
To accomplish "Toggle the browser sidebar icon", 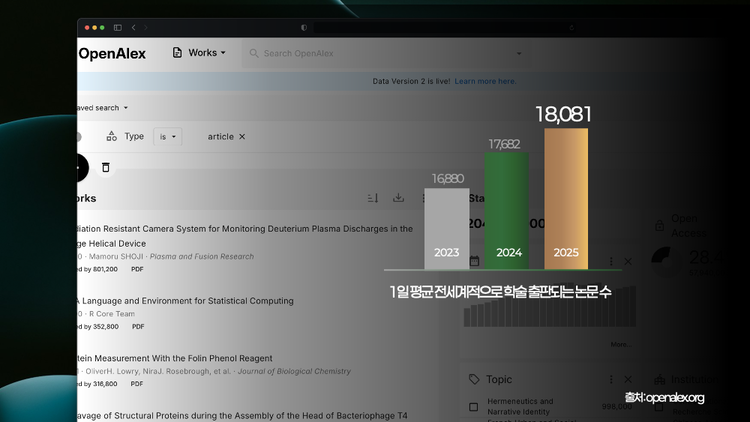I will coord(118,28).
